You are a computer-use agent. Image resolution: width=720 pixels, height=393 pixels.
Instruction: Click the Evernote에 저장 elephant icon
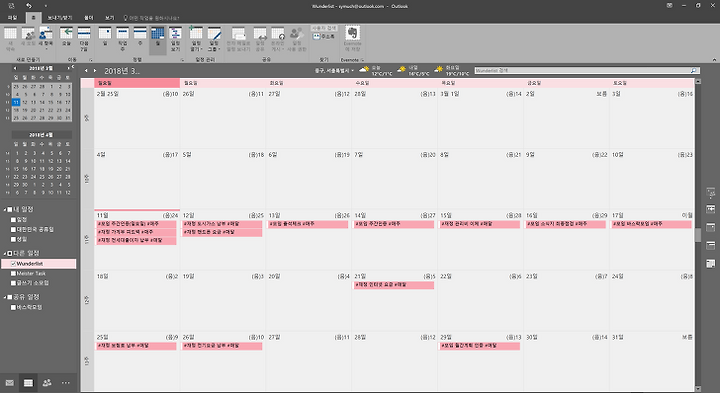point(352,33)
